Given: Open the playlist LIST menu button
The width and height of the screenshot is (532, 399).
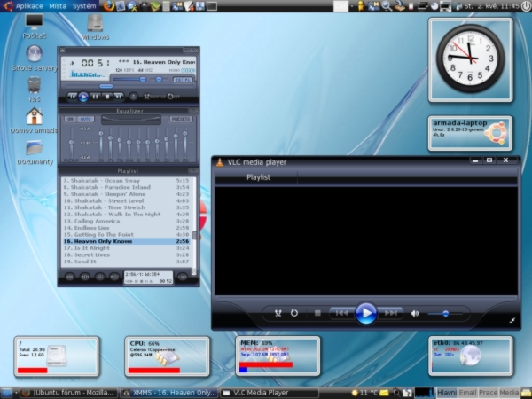Looking at the screenshot, I should tap(182, 277).
